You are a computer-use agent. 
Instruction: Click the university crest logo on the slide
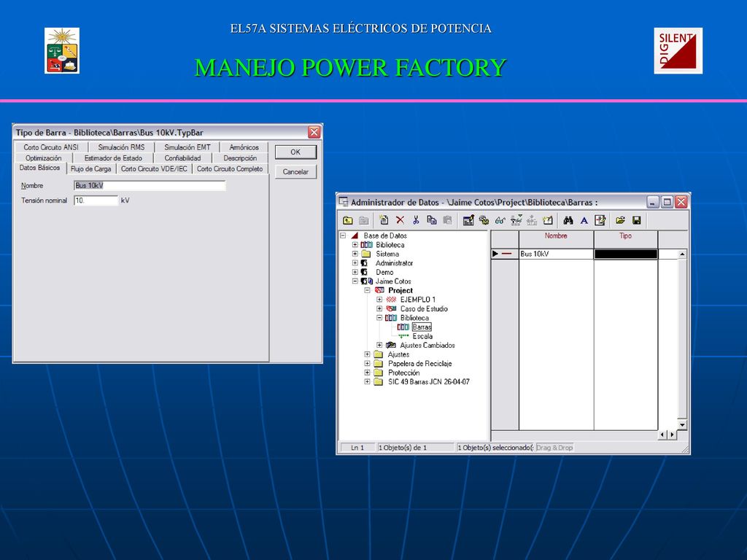62,50
